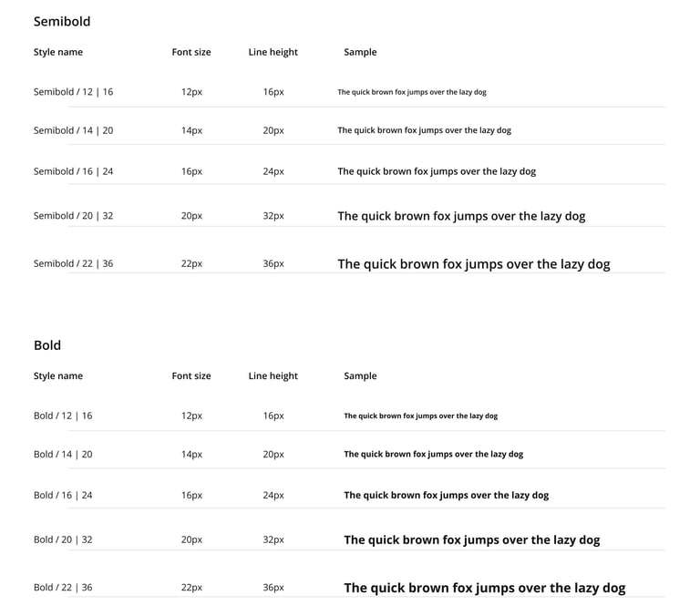Select the "Semibold / 20 | 32" style name

coord(73,216)
